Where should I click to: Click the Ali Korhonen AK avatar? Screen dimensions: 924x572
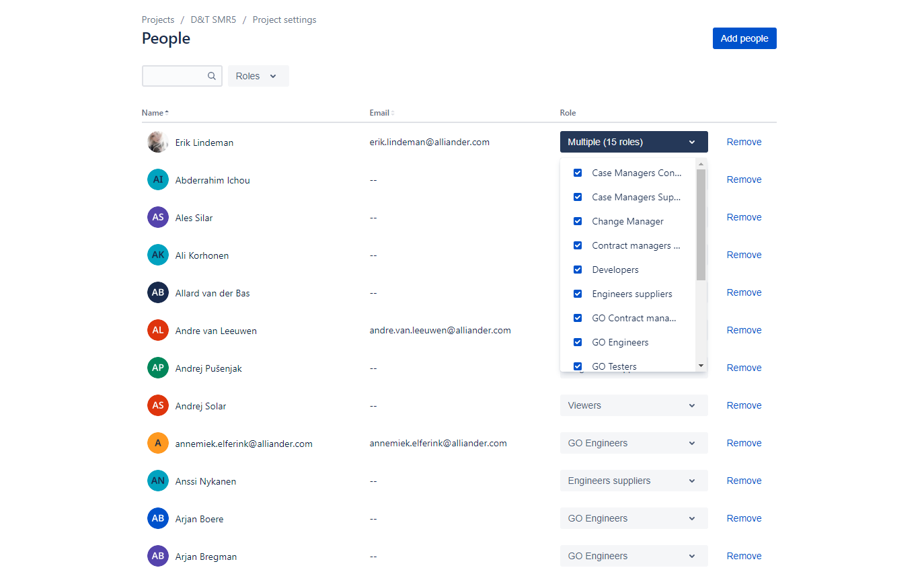(158, 255)
